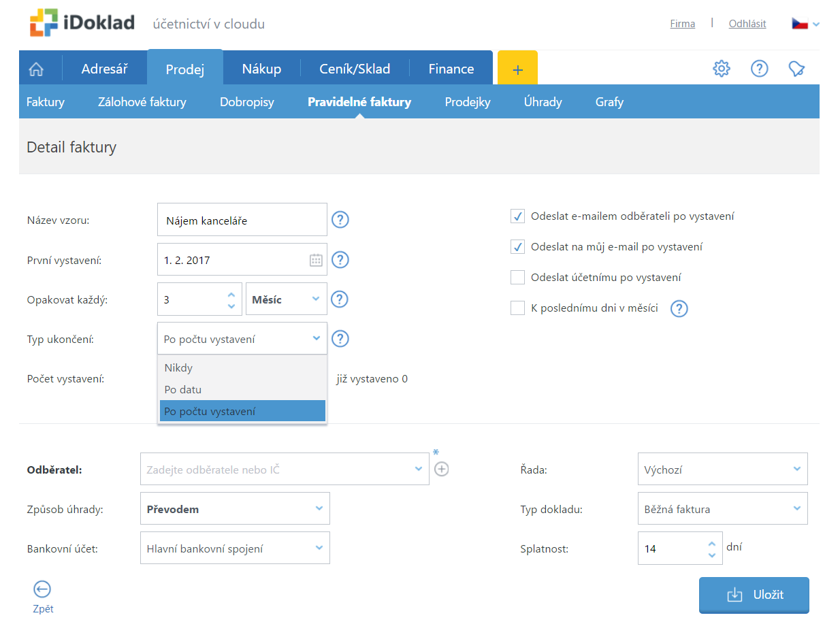Decrease Opakovat každý value with down arrow
The height and width of the screenshot is (641, 840).
coord(231,306)
